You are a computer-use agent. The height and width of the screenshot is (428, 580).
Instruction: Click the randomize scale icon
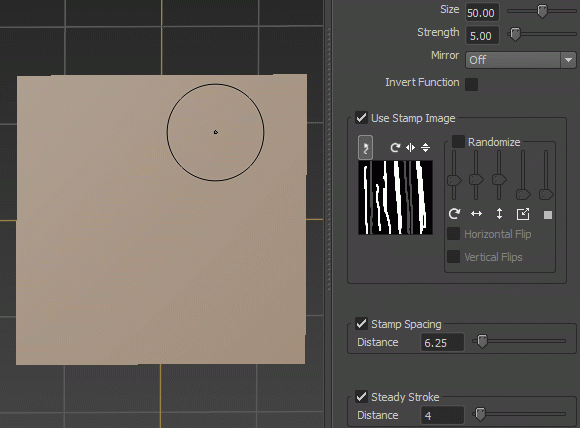tap(523, 214)
